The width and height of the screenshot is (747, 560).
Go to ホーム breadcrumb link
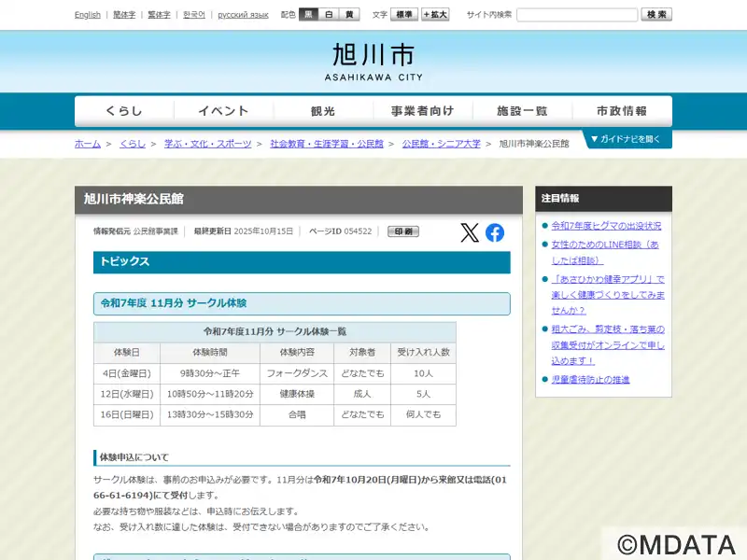click(x=88, y=144)
